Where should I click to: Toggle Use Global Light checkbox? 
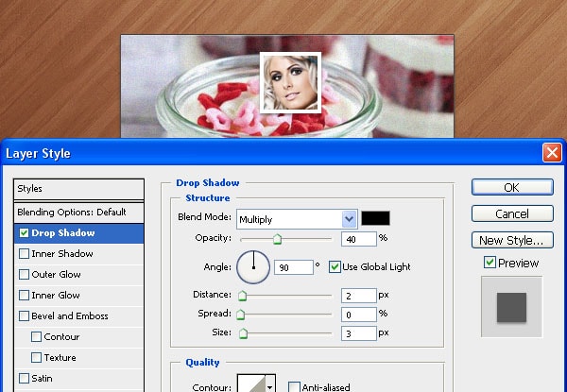(335, 266)
